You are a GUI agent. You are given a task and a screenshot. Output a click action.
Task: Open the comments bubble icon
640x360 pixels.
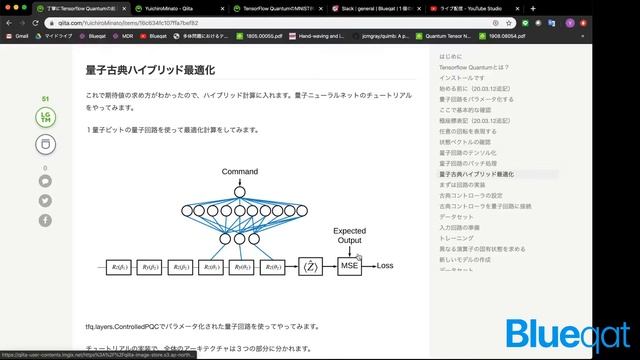45,181
